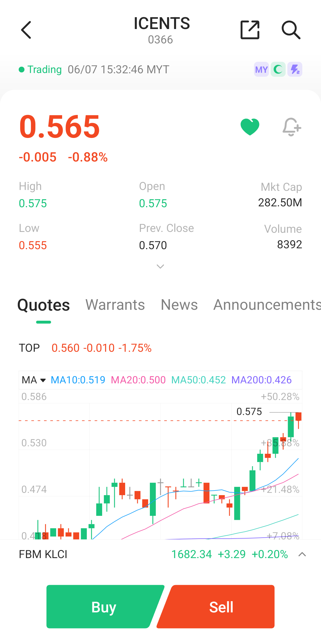The width and height of the screenshot is (321, 644).
Task: Go back using the left arrow
Action: click(x=26, y=30)
